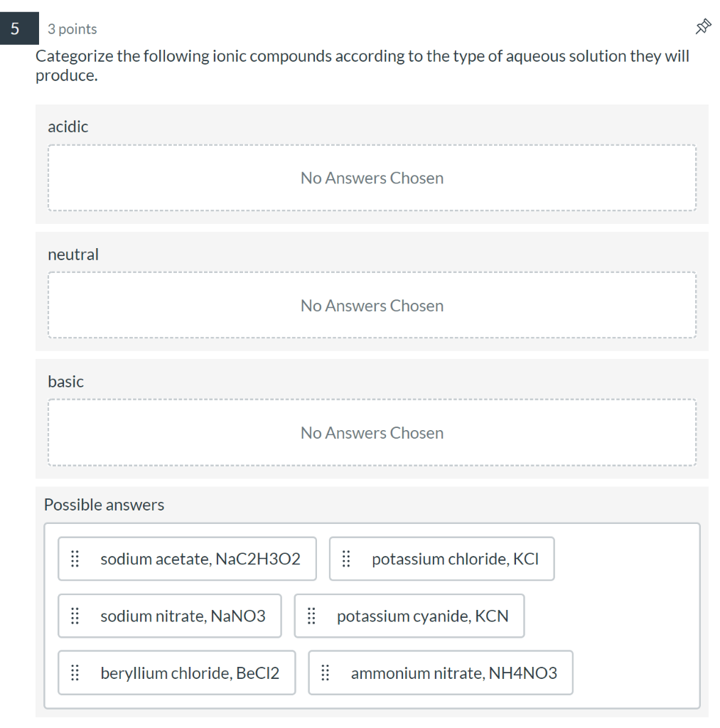Click the pin icon for question 5
Screen dimensions: 720x728
702,26
